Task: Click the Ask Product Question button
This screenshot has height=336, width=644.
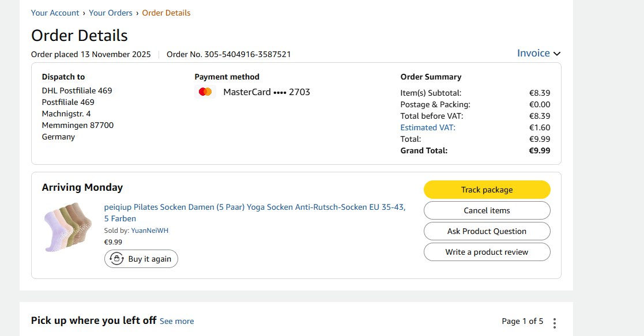Action: click(487, 231)
